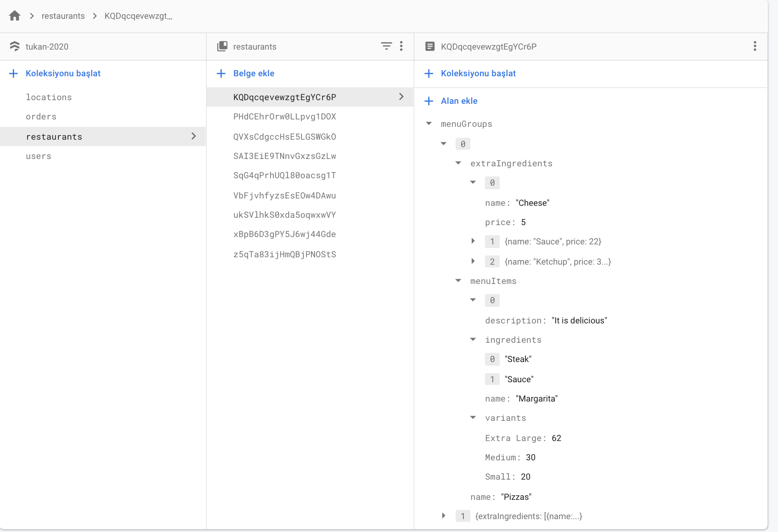Expand the Ketchup extra ingredient entry
Viewport: 778px width, 532px height.
[x=473, y=261]
